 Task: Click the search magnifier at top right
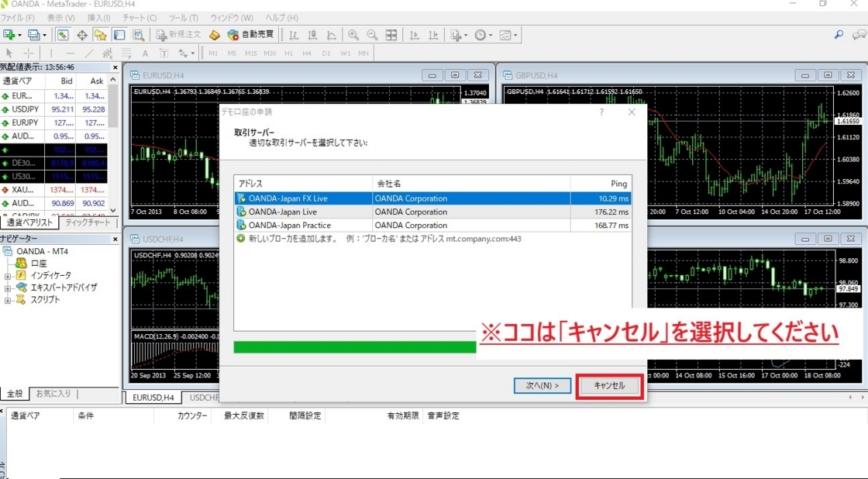[x=839, y=35]
